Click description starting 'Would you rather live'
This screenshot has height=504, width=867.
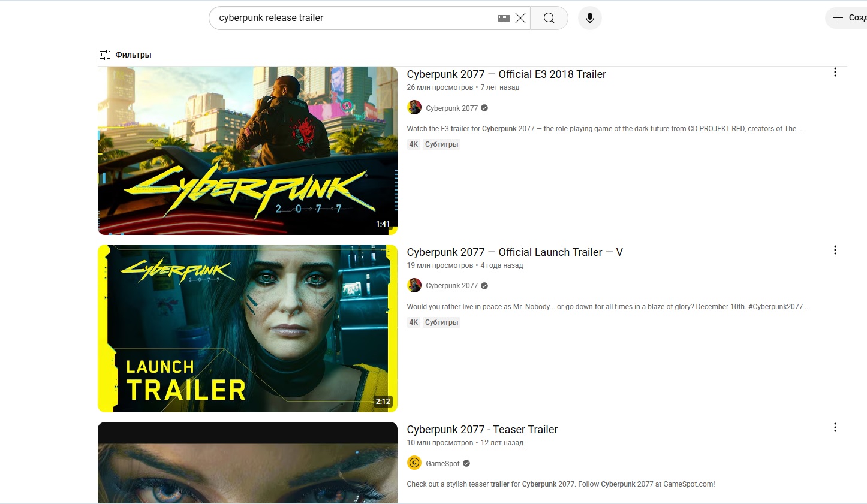tap(609, 307)
